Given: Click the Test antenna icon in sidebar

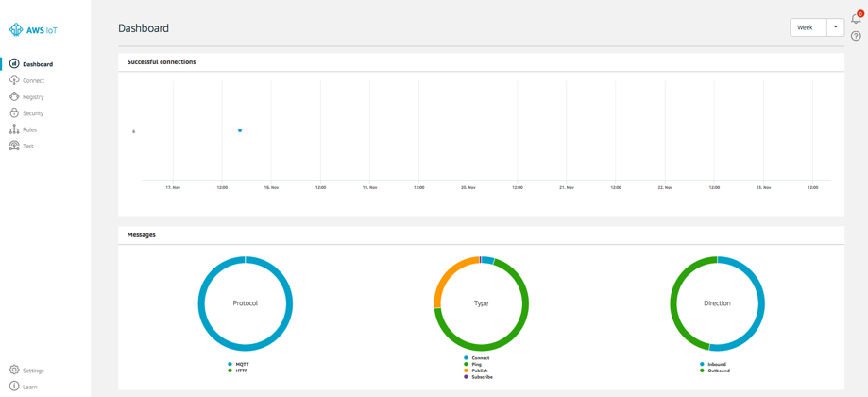Looking at the screenshot, I should pyautogui.click(x=14, y=147).
